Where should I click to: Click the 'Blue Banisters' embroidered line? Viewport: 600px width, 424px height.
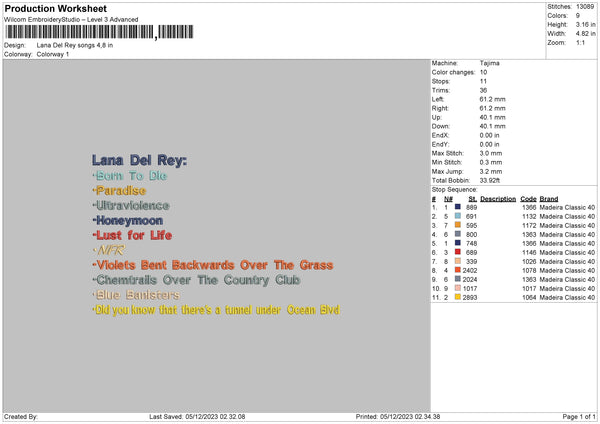click(x=137, y=295)
